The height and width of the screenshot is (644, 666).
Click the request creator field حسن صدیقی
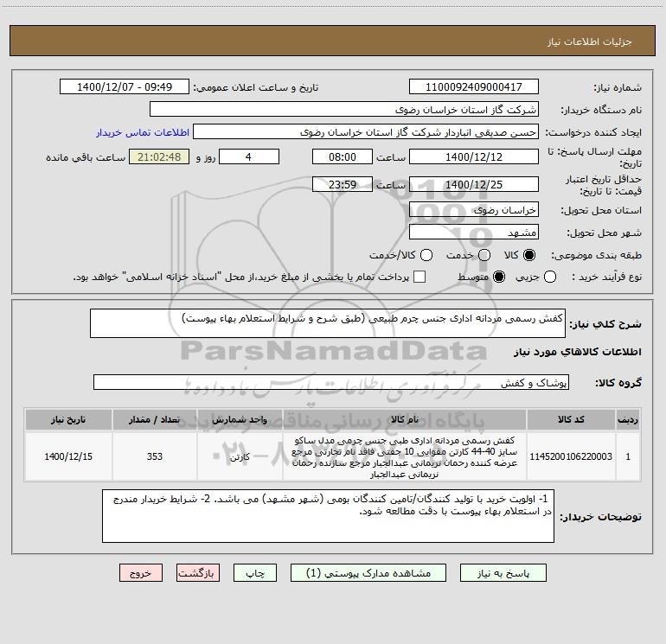tap(366, 131)
